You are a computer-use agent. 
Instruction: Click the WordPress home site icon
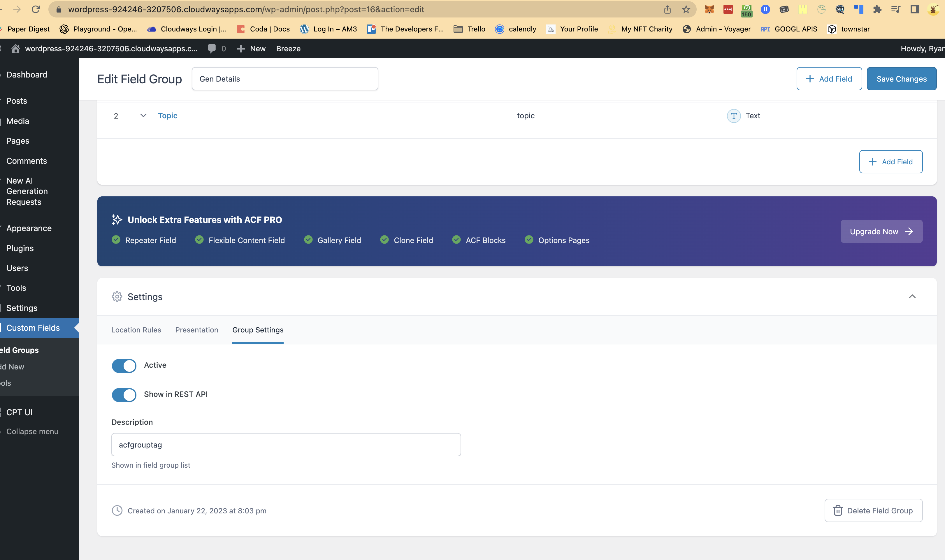[15, 49]
